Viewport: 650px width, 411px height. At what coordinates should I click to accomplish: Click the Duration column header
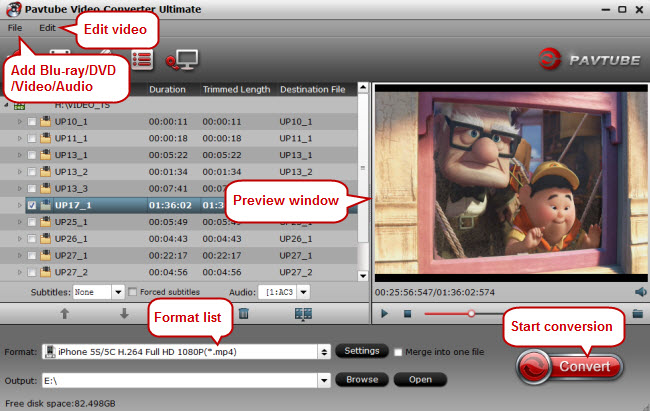tap(167, 90)
